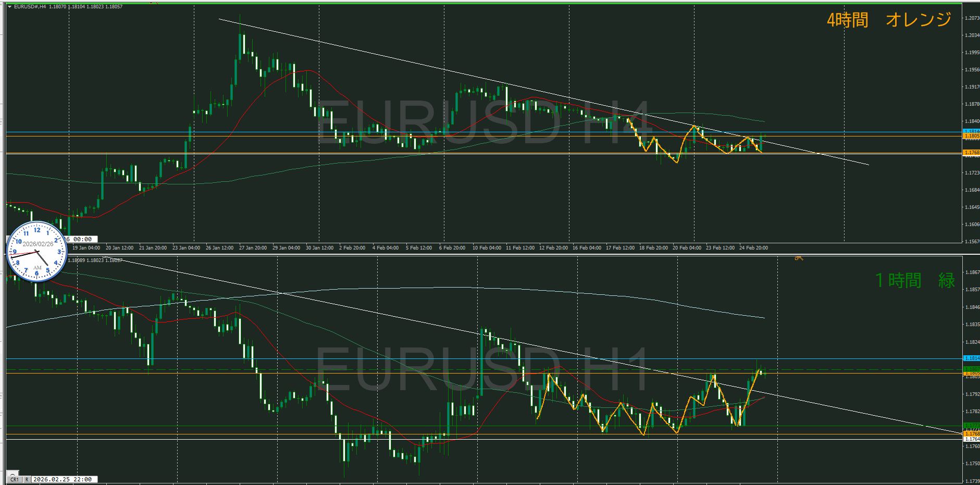Click the blue 1.1814 price tag in H1 chart
980x485 pixels.
[x=971, y=358]
